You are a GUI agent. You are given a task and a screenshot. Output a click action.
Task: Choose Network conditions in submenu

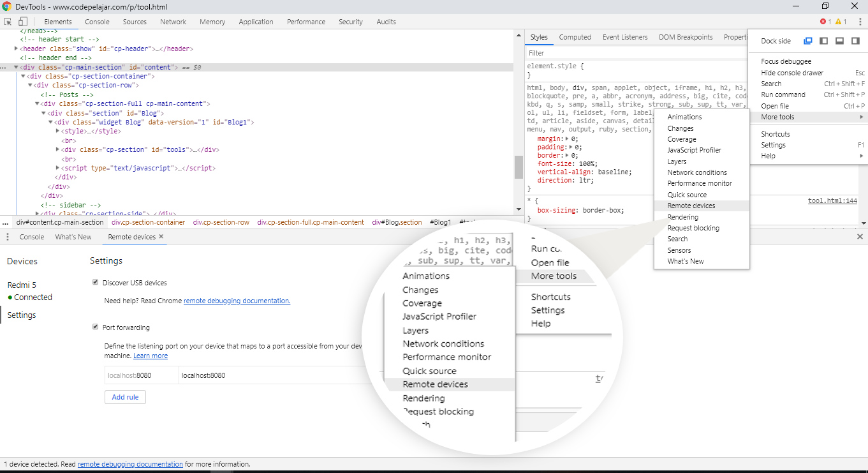(x=702, y=172)
